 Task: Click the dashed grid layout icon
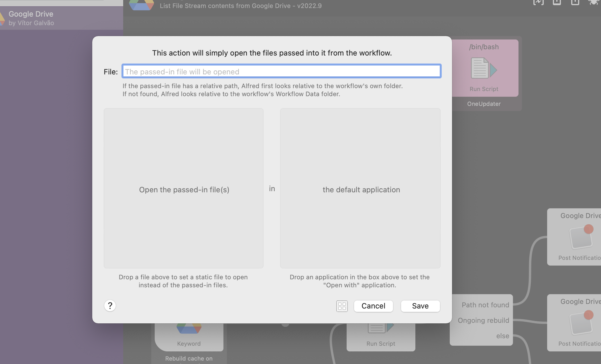(x=342, y=306)
